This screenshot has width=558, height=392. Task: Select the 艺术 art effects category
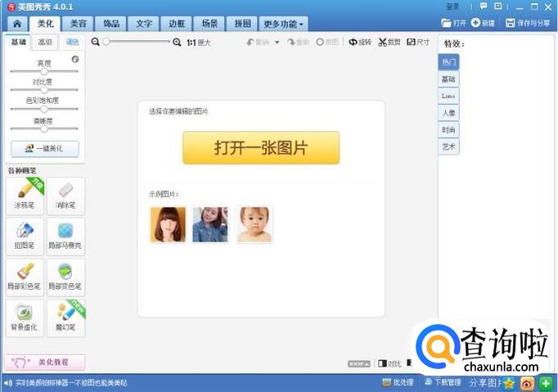(448, 146)
